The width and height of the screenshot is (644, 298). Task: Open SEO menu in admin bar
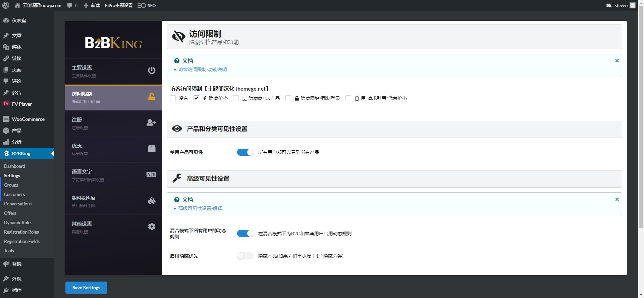click(x=147, y=5)
